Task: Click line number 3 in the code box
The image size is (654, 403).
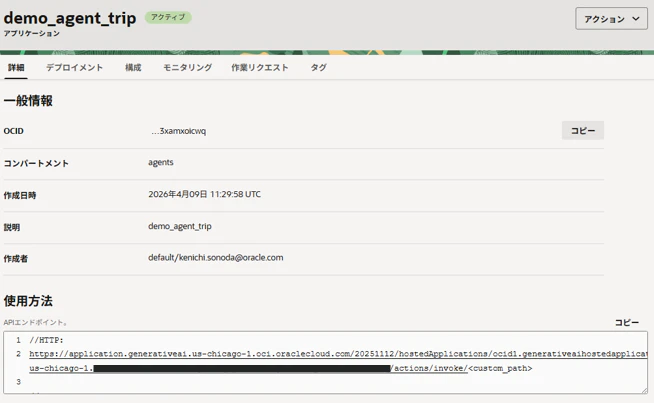Action: (18, 382)
